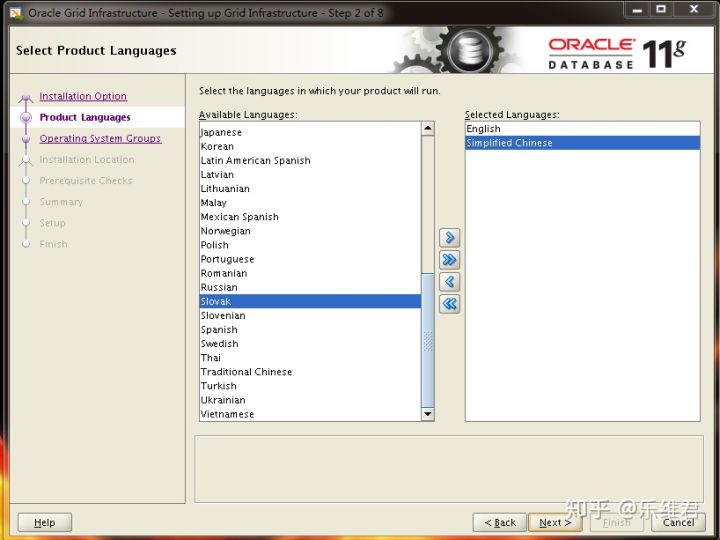Viewport: 720px width, 540px height.
Task: Click the double left arrow remove-all button
Action: pos(450,304)
